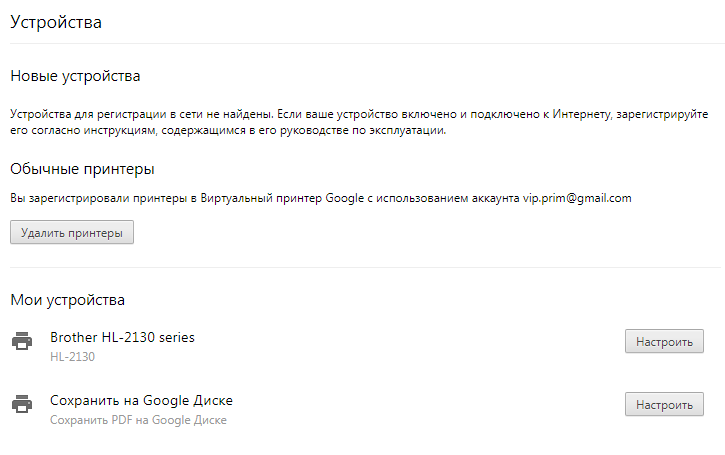The image size is (725, 455).
Task: Click the Мои устройства section heading
Action: click(x=68, y=300)
